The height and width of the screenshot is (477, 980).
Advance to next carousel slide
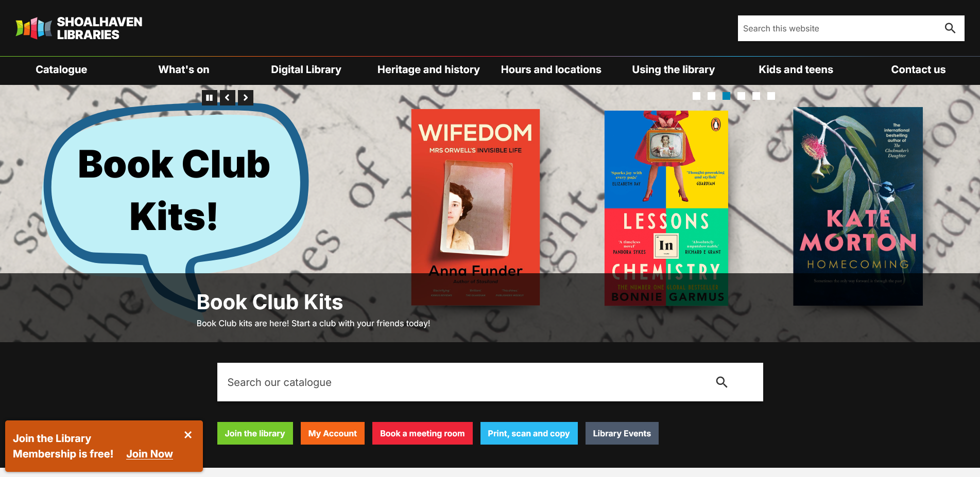coord(246,97)
